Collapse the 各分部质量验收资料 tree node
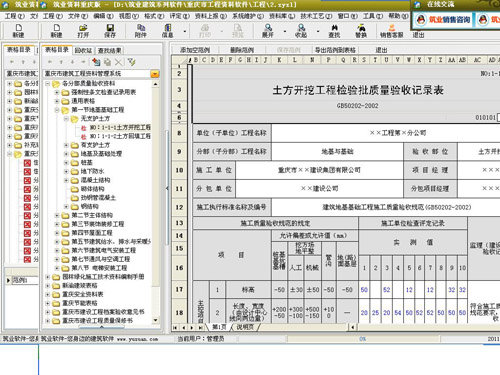The image size is (500, 375). (47, 83)
